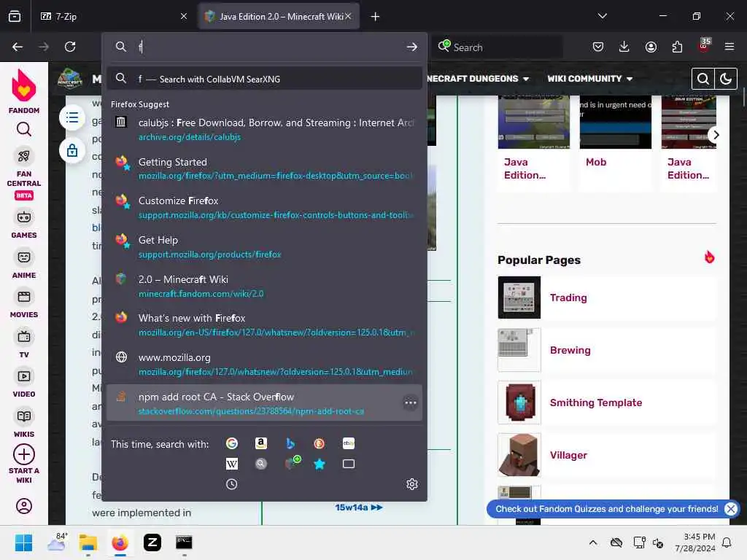
Task: Open Wikis in Fandom sidebar
Action: (x=24, y=423)
